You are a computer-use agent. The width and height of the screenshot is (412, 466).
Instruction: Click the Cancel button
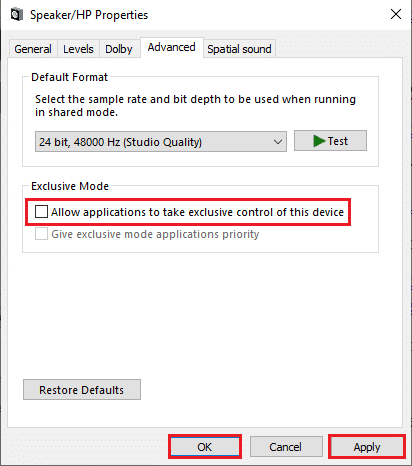(x=286, y=447)
